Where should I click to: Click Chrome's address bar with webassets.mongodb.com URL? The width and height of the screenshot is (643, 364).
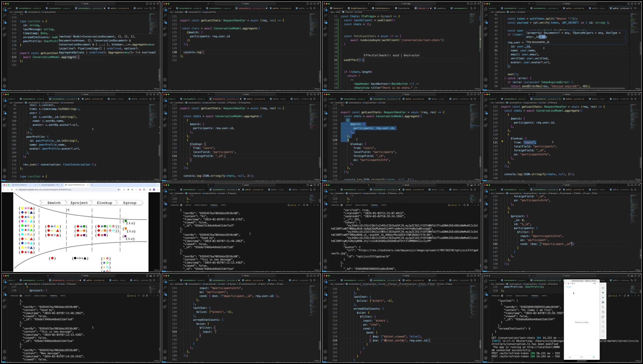coord(68,190)
